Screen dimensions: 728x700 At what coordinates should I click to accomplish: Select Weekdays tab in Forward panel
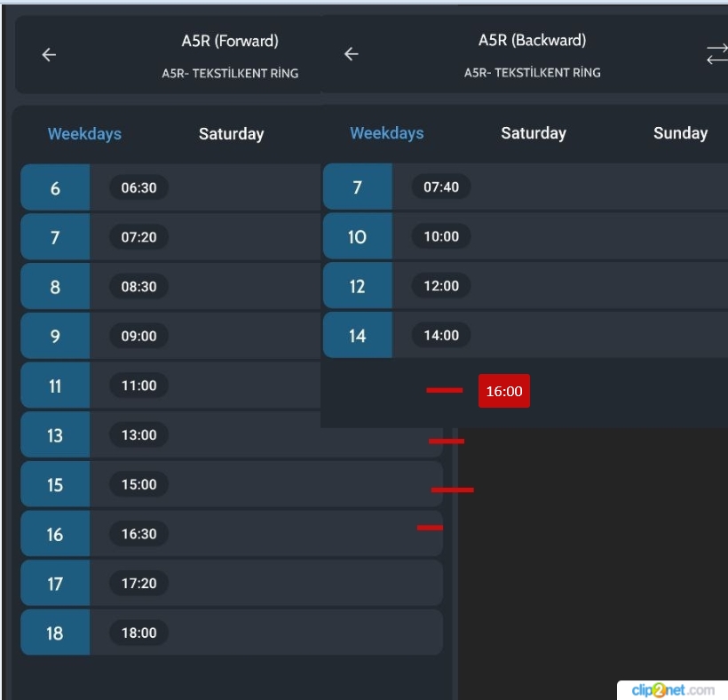(84, 134)
